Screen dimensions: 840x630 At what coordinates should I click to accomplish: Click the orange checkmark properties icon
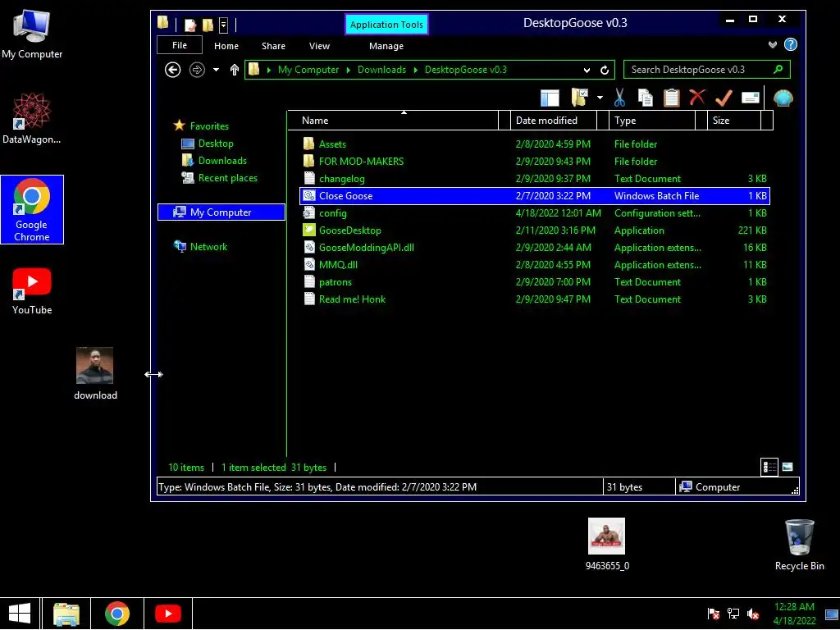724,98
